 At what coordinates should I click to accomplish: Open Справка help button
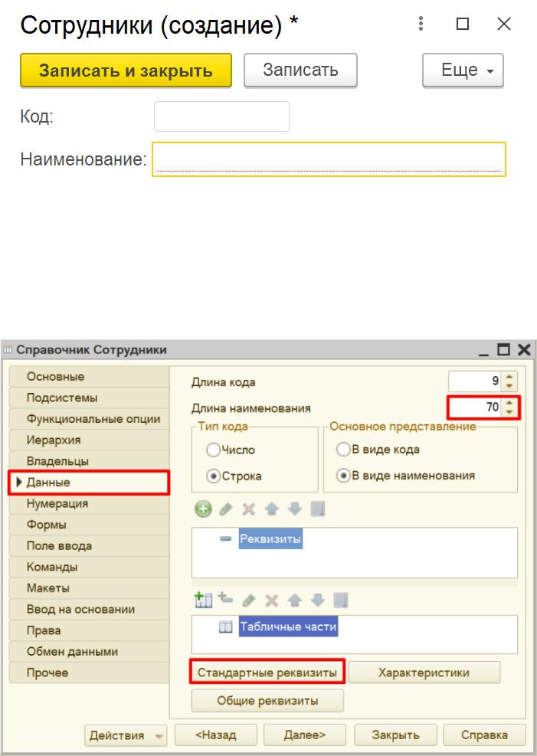click(484, 735)
